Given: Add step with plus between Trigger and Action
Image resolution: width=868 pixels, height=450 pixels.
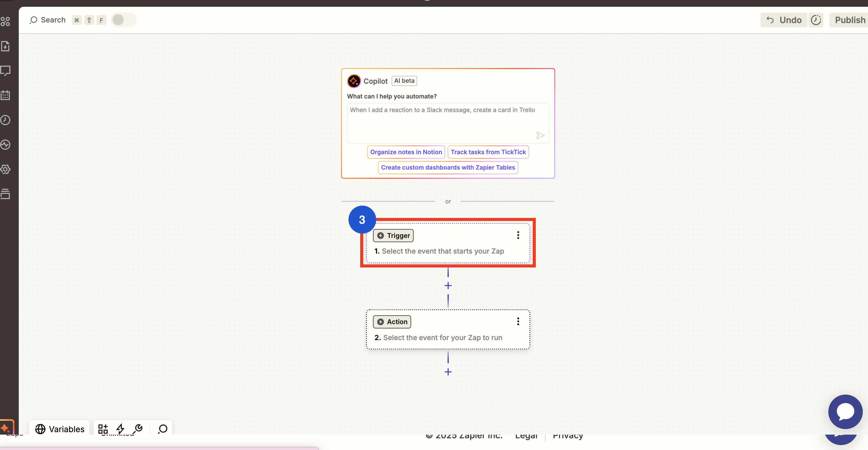Looking at the screenshot, I should pyautogui.click(x=448, y=286).
